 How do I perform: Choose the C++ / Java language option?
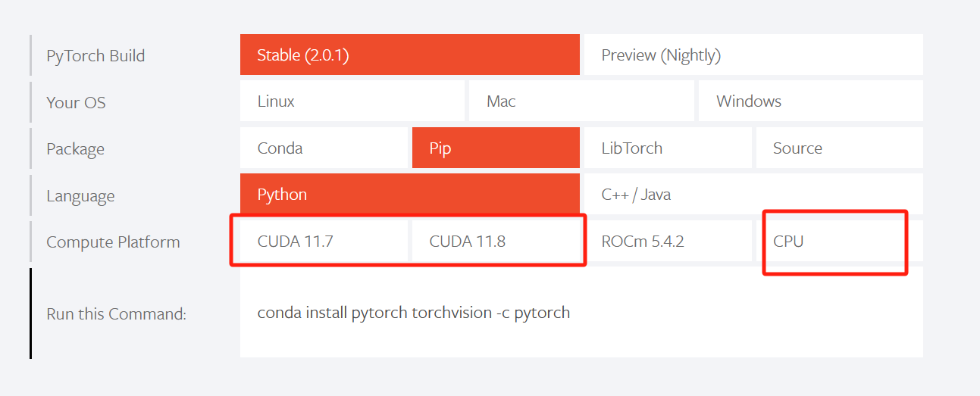pos(753,195)
